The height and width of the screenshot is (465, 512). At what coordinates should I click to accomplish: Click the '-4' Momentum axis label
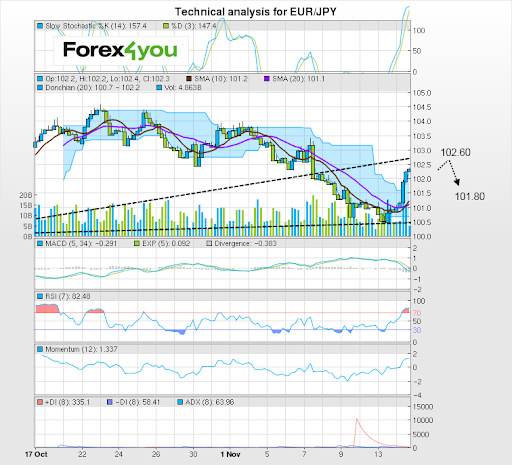click(x=417, y=396)
